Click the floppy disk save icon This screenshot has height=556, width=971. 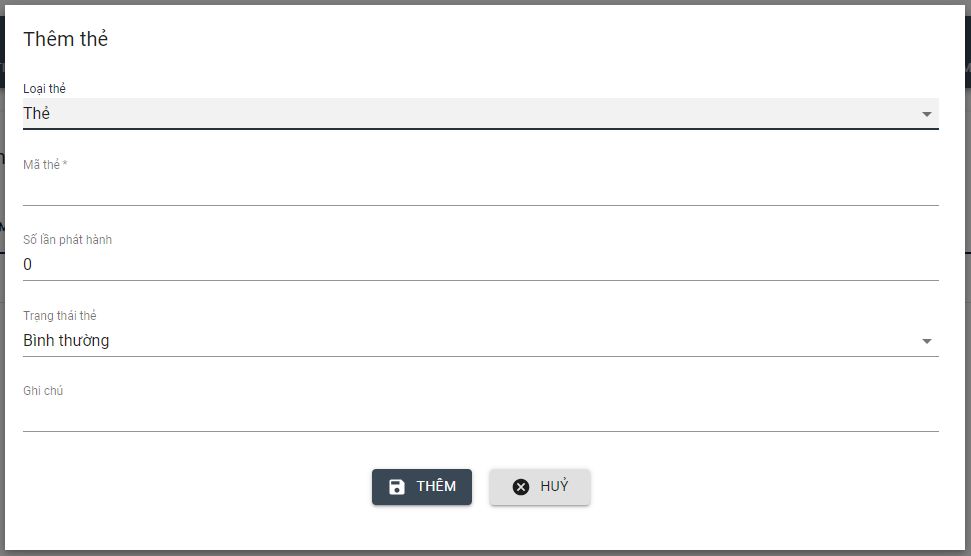click(397, 487)
